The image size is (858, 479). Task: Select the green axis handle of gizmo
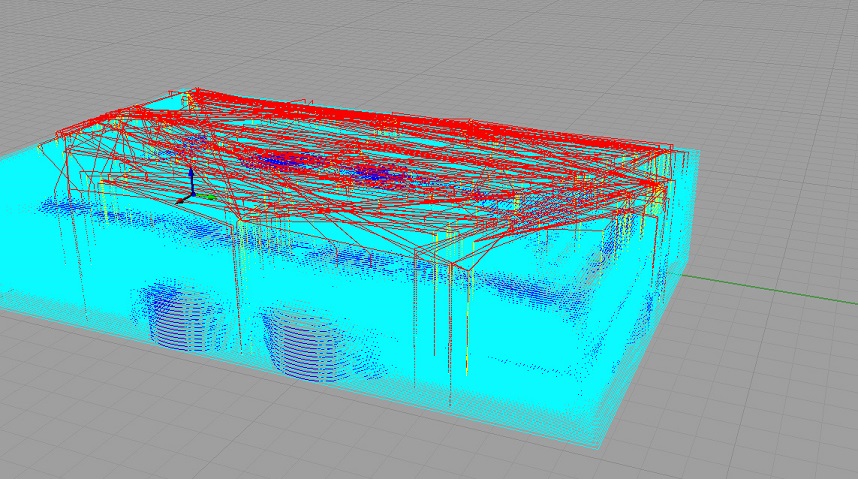point(208,197)
